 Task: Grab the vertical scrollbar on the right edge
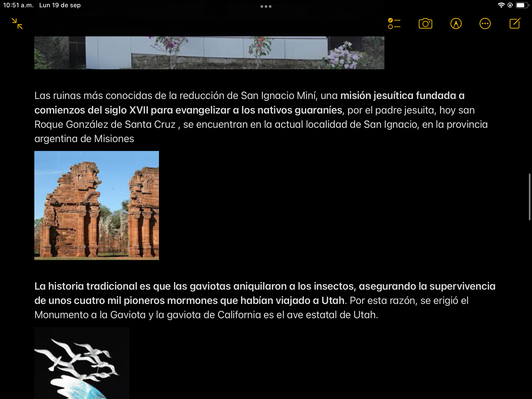pos(529,197)
